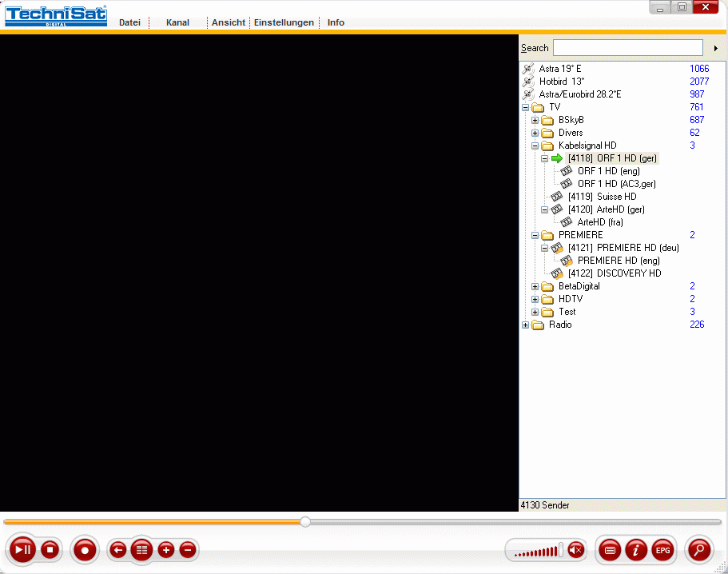Collapse the TV folder
728x574 pixels.
[525, 107]
